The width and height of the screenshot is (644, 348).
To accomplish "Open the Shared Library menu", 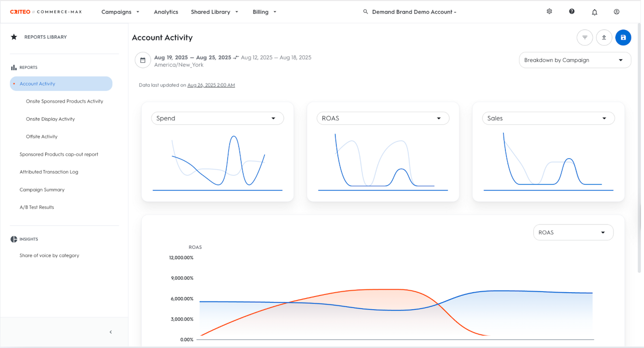I will [x=214, y=12].
